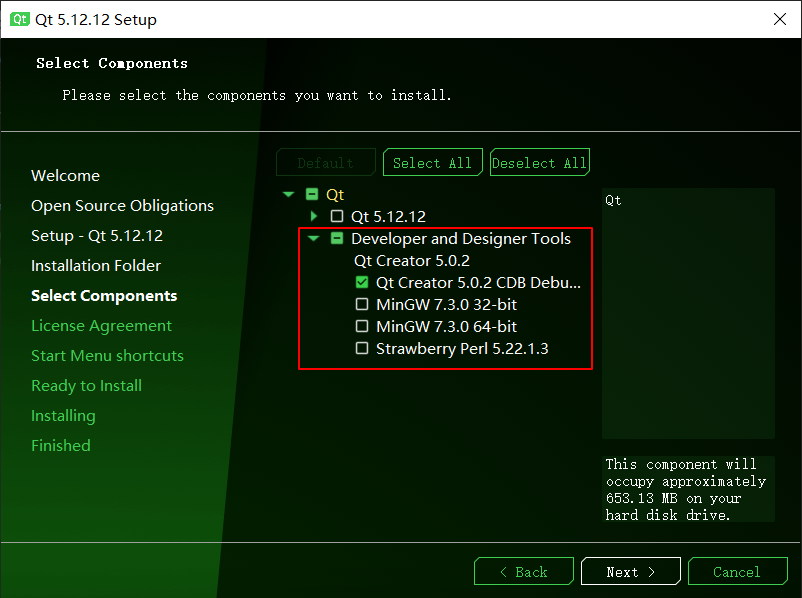The width and height of the screenshot is (802, 598).
Task: Click the Deselect All button
Action: coord(540,163)
